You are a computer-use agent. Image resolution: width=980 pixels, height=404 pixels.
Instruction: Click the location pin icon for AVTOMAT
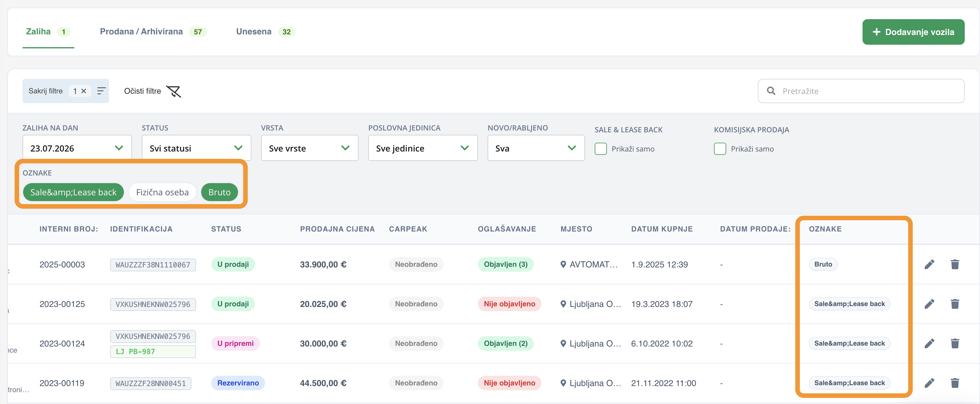coord(563,264)
